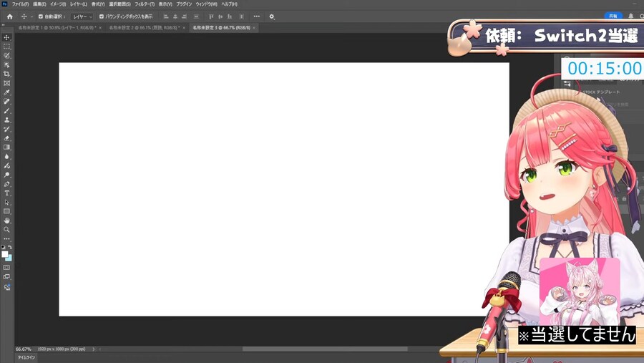This screenshot has height=363, width=644.
Task: Toggle Quick Mask mode
Action: pyautogui.click(x=6, y=268)
